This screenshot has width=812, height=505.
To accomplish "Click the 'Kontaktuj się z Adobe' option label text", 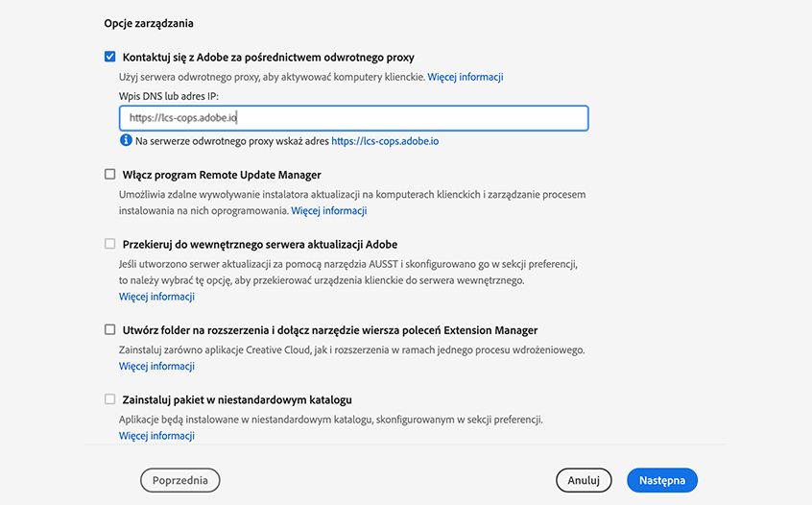I will click(269, 58).
